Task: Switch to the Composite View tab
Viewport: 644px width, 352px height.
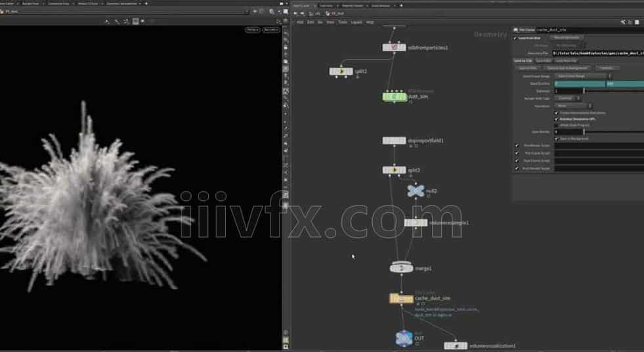Action: pyautogui.click(x=58, y=3)
